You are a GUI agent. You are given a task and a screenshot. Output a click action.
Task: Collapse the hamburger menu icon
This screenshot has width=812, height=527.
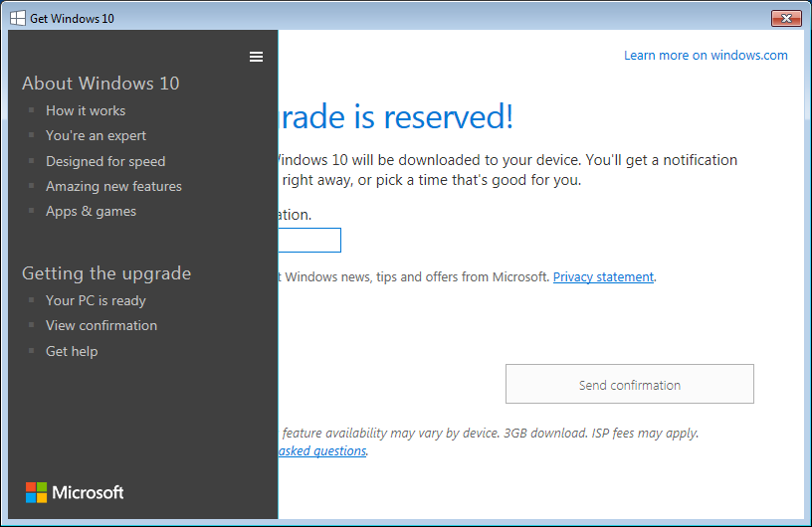[256, 57]
